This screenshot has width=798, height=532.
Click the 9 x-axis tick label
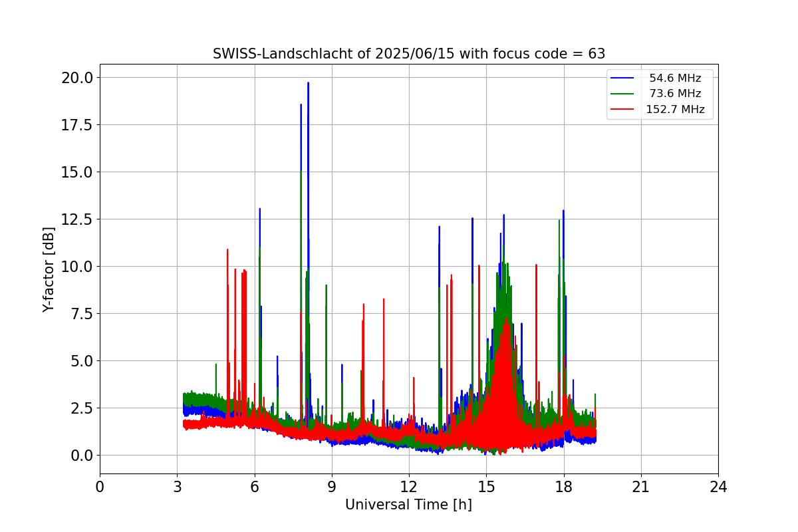pos(332,487)
